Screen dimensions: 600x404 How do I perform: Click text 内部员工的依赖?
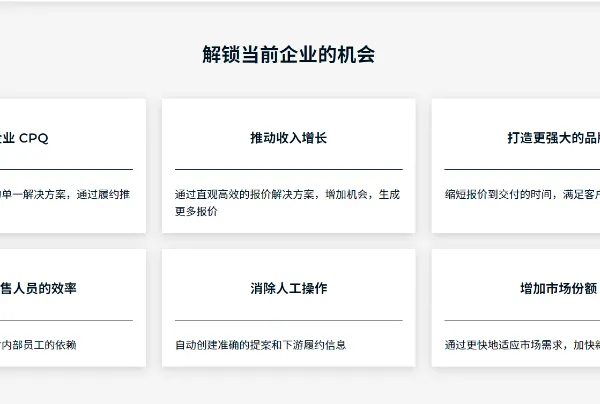(38, 345)
